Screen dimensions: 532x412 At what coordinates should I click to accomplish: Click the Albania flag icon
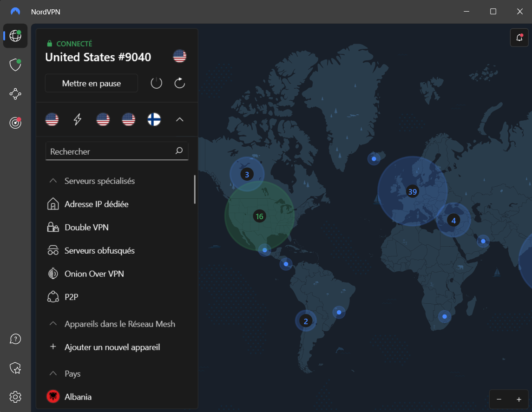pyautogui.click(x=53, y=396)
